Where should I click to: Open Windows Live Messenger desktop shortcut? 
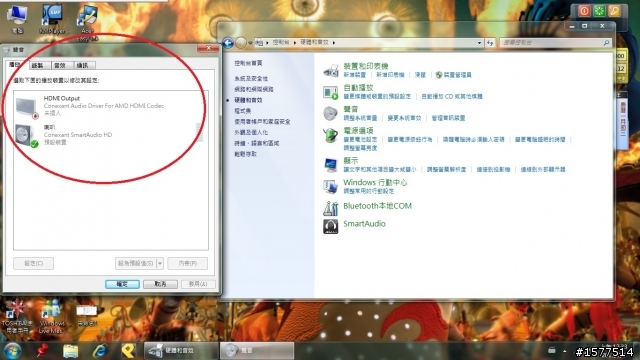point(52,317)
